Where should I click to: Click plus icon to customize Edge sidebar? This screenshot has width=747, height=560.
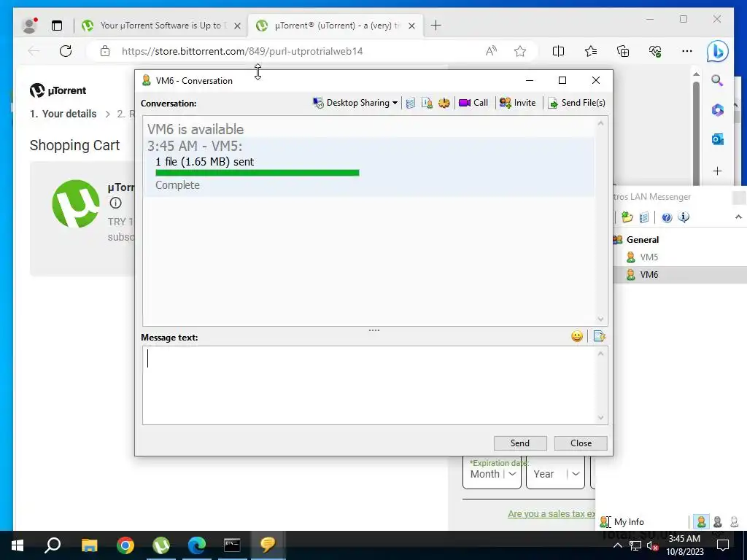pos(718,171)
